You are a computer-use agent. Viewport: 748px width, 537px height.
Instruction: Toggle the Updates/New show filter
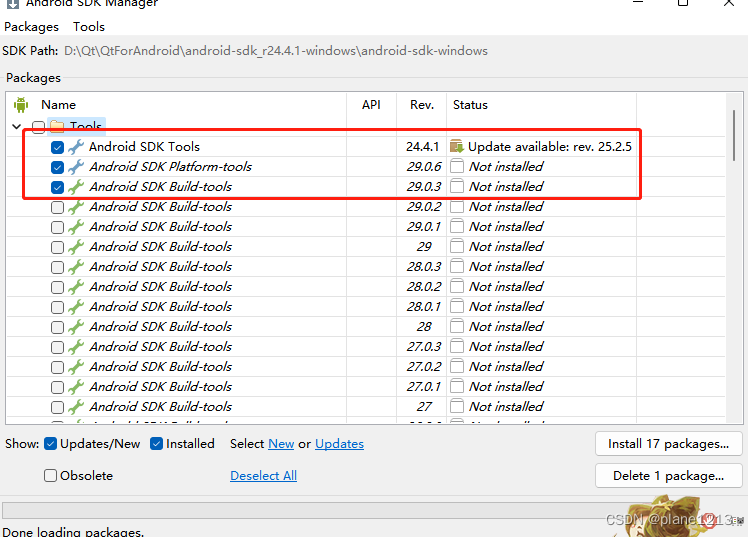click(x=51, y=444)
